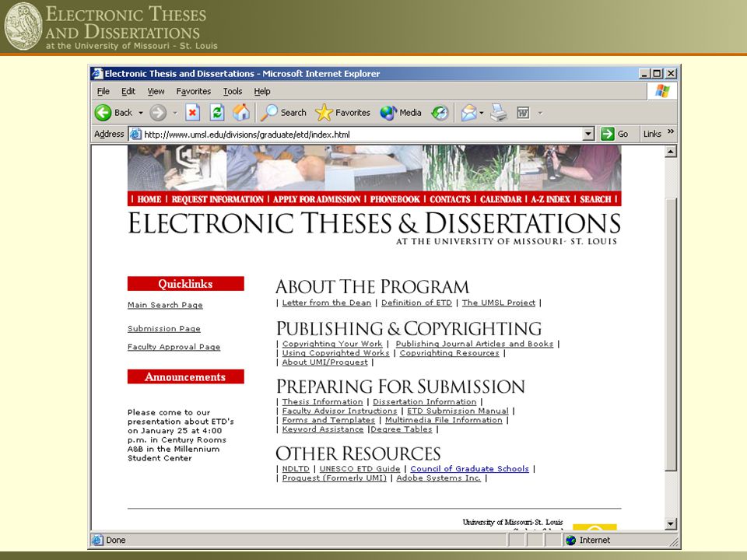
Task: Click the Forward arrow icon
Action: [158, 113]
